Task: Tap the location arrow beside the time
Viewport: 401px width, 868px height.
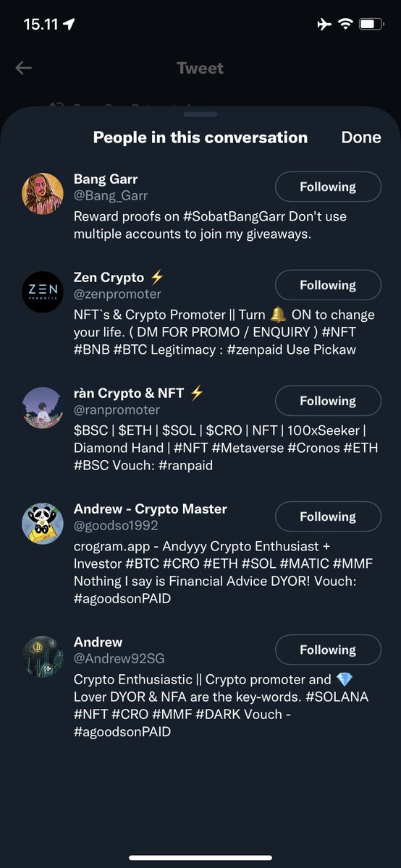Action: click(69, 25)
